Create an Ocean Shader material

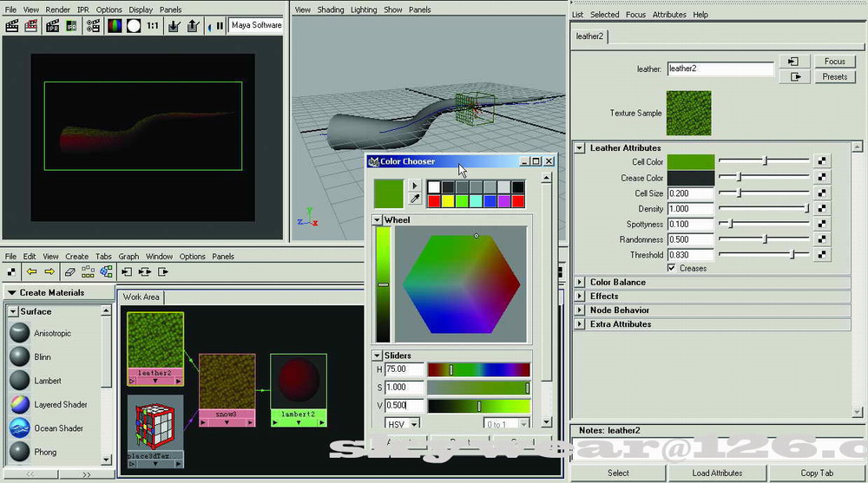click(47, 428)
